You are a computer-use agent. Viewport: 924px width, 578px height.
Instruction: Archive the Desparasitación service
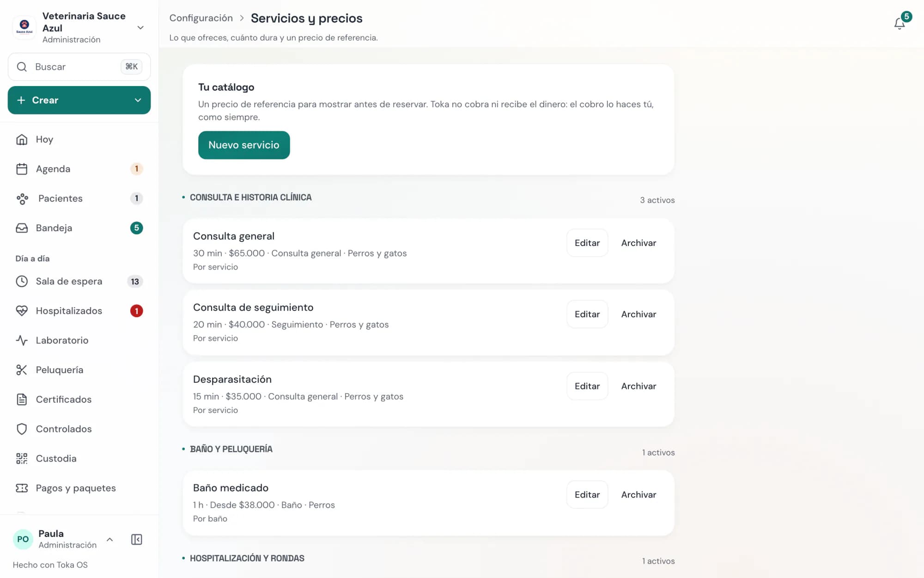coord(638,386)
